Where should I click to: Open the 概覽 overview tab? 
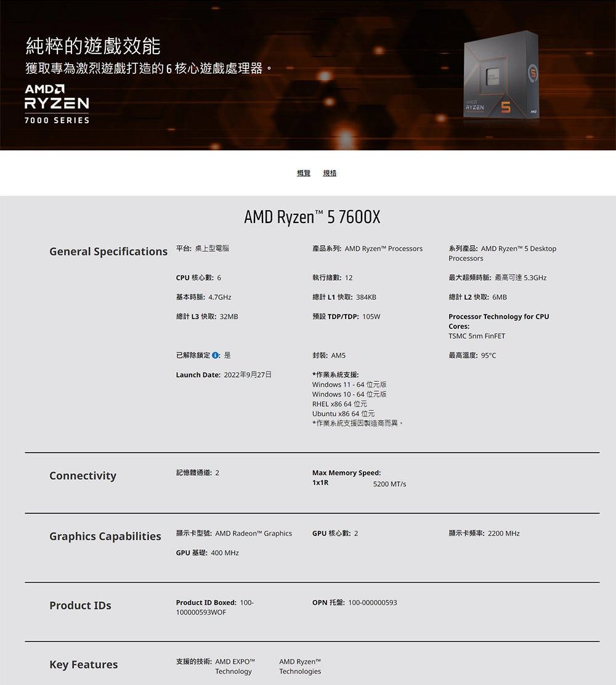pyautogui.click(x=304, y=173)
